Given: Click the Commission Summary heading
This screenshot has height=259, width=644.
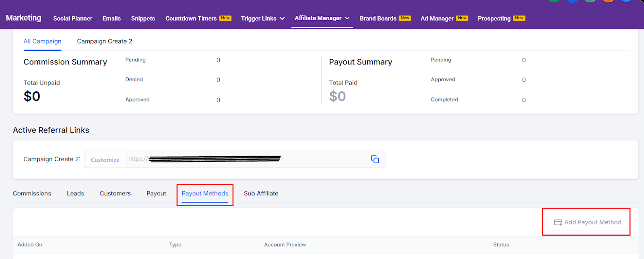Looking at the screenshot, I should (65, 62).
